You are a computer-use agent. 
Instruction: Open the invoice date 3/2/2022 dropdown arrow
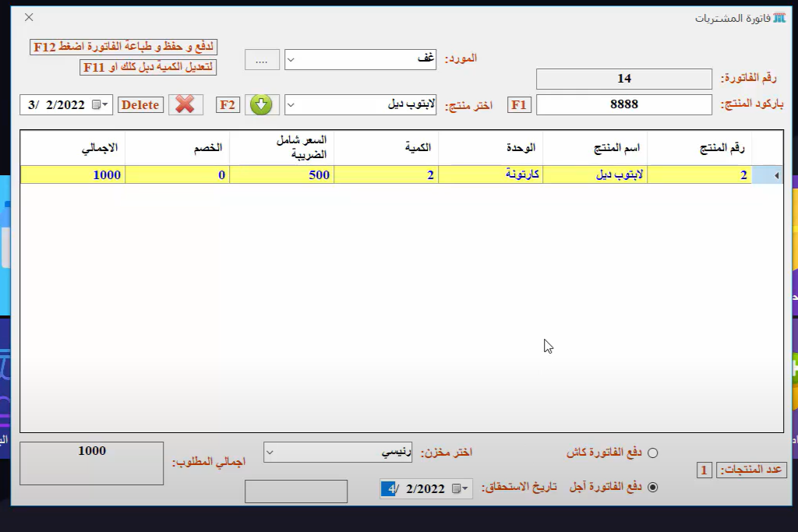click(105, 105)
